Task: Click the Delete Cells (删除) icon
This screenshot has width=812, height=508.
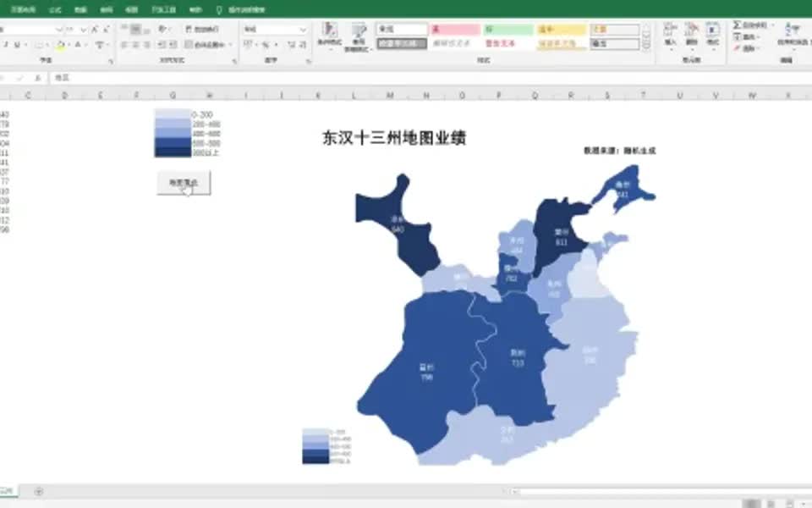Action: point(692,32)
